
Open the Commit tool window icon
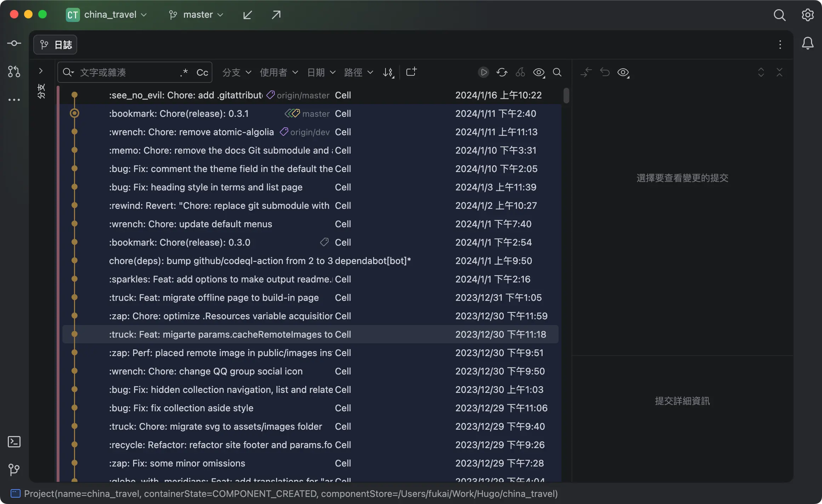(14, 44)
